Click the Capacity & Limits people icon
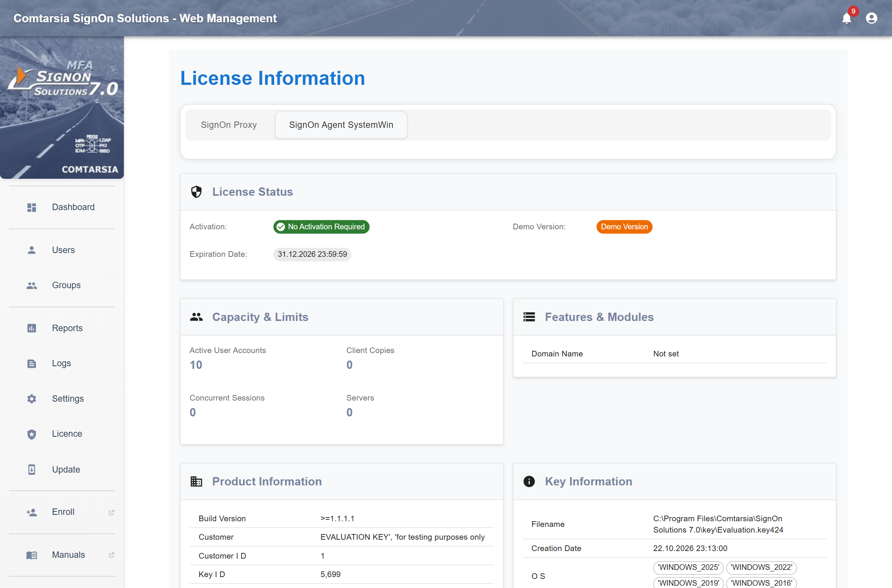Image resolution: width=892 pixels, height=588 pixels. click(196, 317)
